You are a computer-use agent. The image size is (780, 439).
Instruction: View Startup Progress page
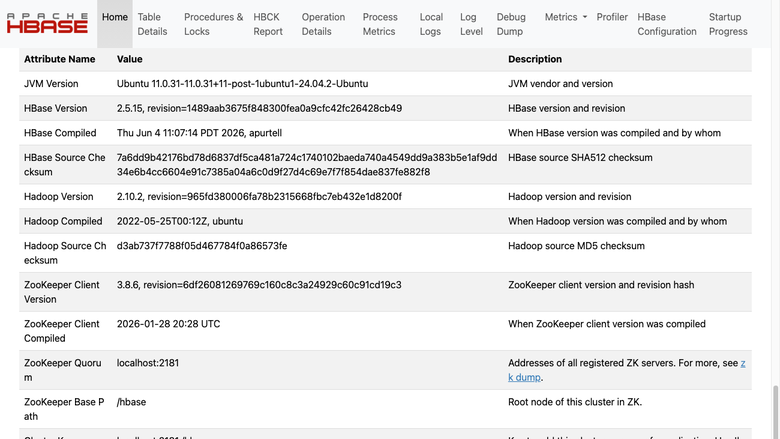[728, 24]
